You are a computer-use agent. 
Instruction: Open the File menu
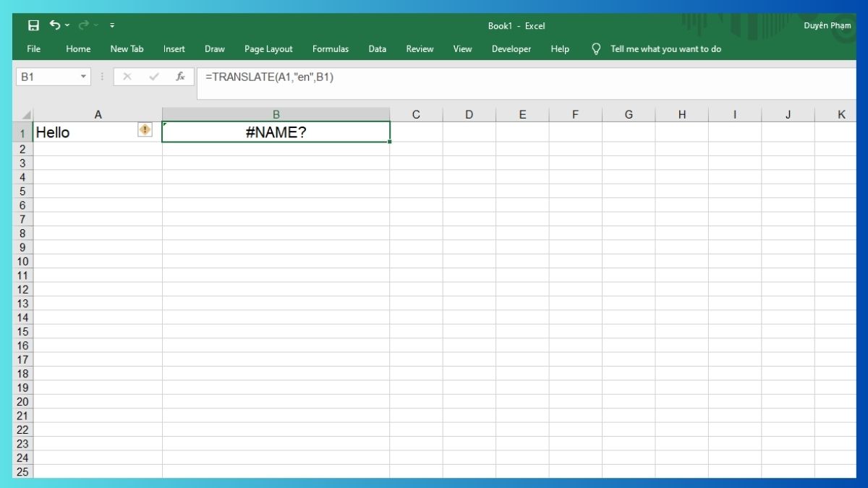33,49
